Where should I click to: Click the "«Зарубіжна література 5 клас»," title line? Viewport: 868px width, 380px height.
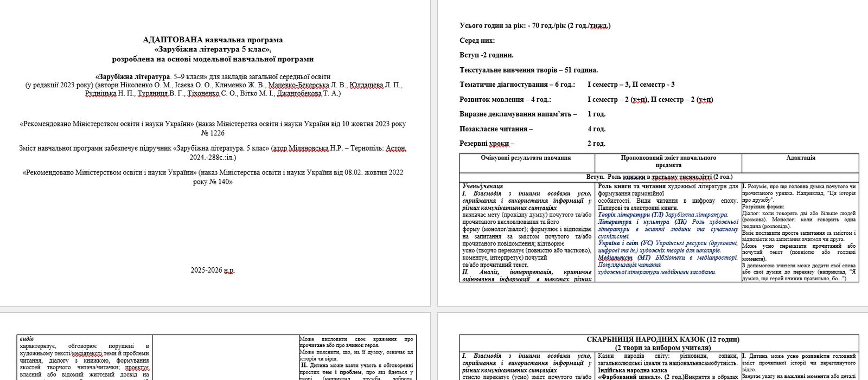[x=213, y=49]
